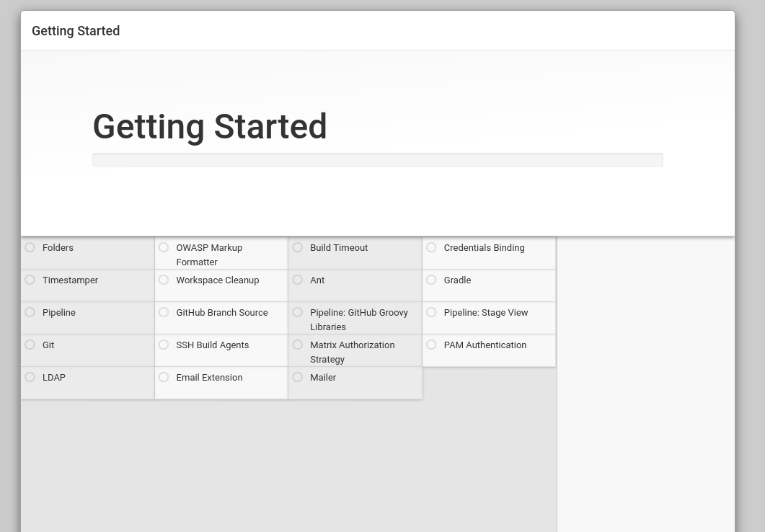Click the pending circle beside LDAP

click(30, 377)
